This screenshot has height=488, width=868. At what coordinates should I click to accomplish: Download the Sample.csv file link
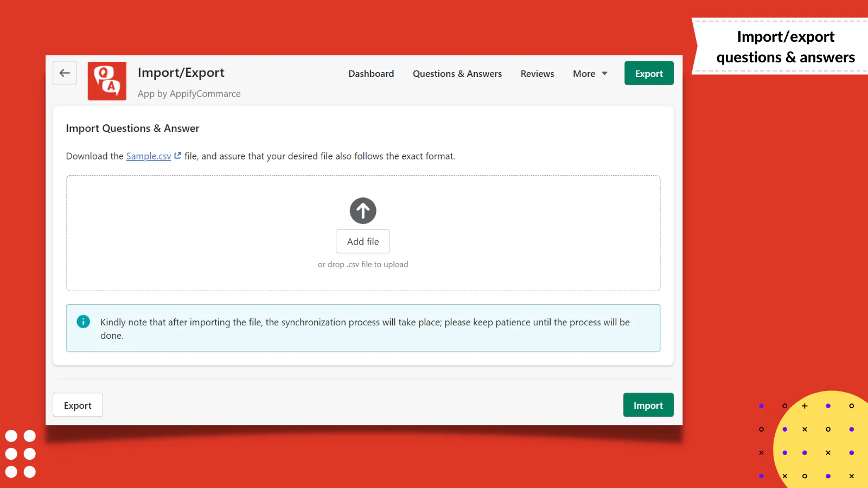point(149,156)
